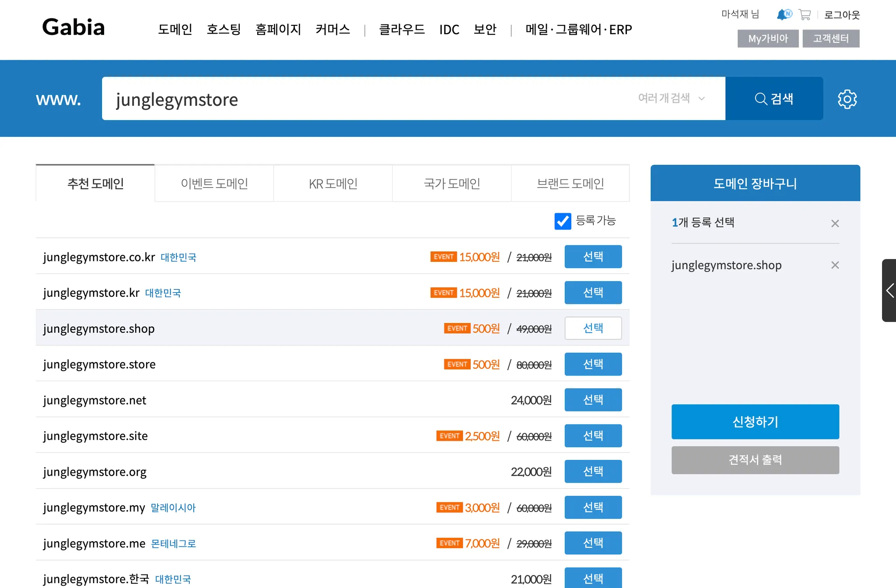This screenshot has width=896, height=588.
Task: Clear all cart selections with X
Action: pyautogui.click(x=835, y=223)
